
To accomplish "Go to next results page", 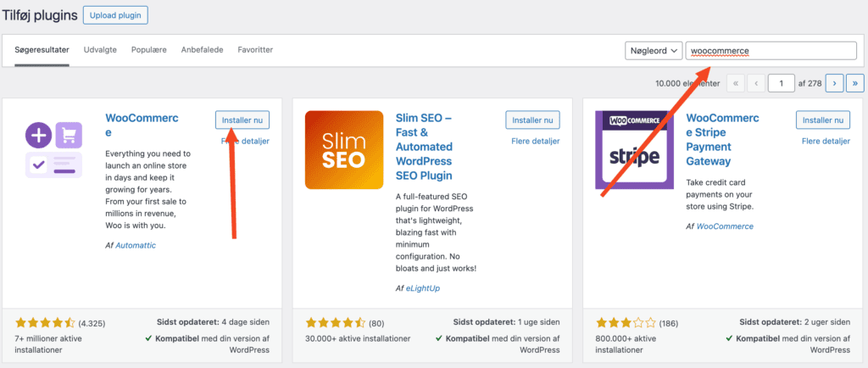I will pyautogui.click(x=834, y=84).
